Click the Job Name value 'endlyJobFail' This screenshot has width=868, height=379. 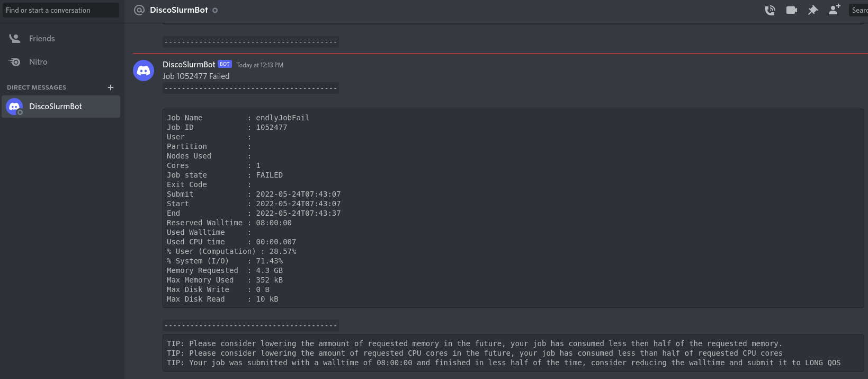(x=282, y=118)
